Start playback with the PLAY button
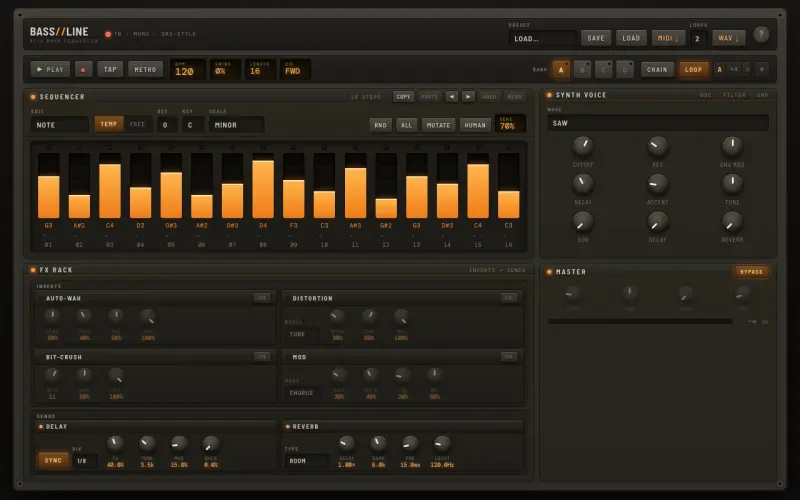This screenshot has width=800, height=500. point(50,69)
